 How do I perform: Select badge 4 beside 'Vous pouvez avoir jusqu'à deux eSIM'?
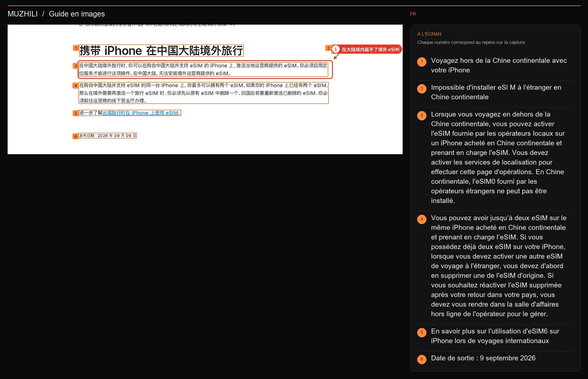click(x=422, y=219)
